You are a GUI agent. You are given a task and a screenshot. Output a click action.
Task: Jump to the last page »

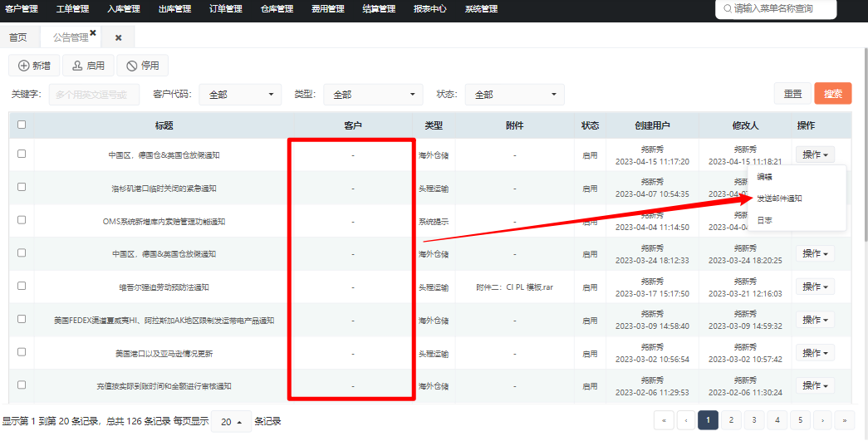pyautogui.click(x=845, y=420)
